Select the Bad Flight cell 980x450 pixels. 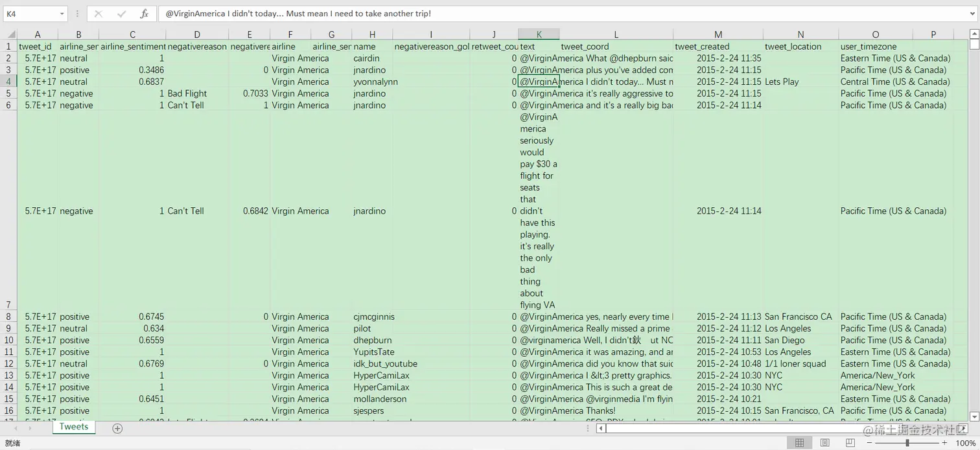coord(197,93)
